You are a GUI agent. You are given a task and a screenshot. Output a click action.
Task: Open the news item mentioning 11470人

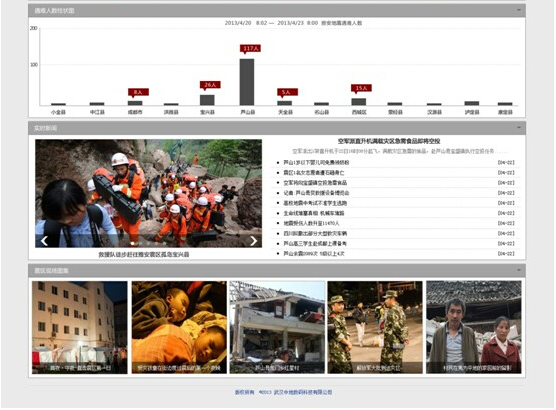click(311, 223)
